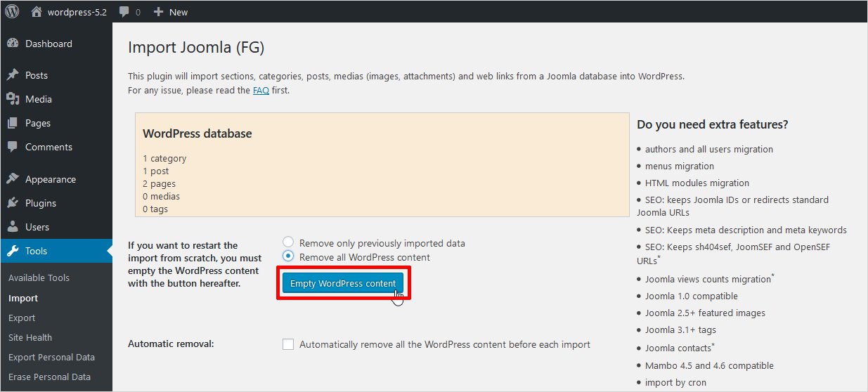Open the Pages menu item
This screenshot has width=868, height=392.
38,123
